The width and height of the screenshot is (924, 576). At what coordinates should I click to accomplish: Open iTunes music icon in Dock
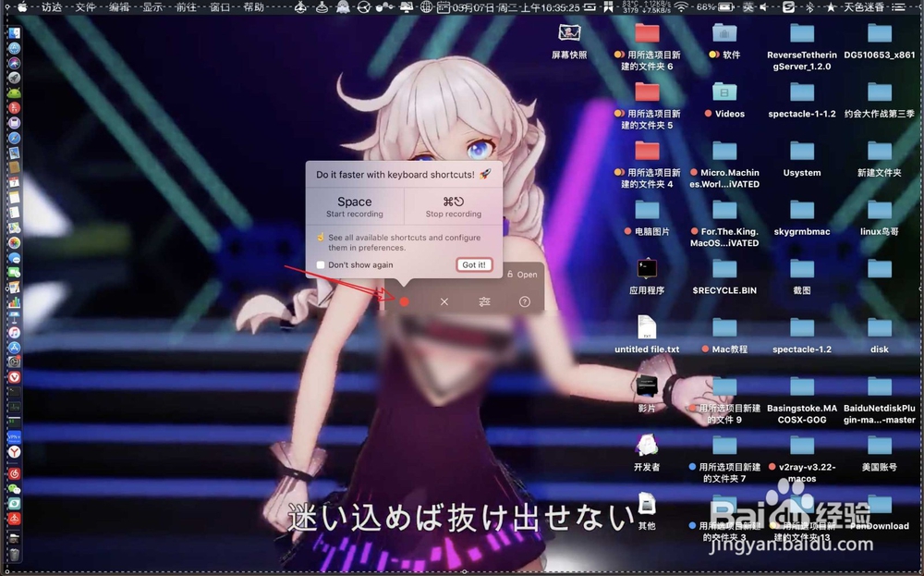[14, 333]
